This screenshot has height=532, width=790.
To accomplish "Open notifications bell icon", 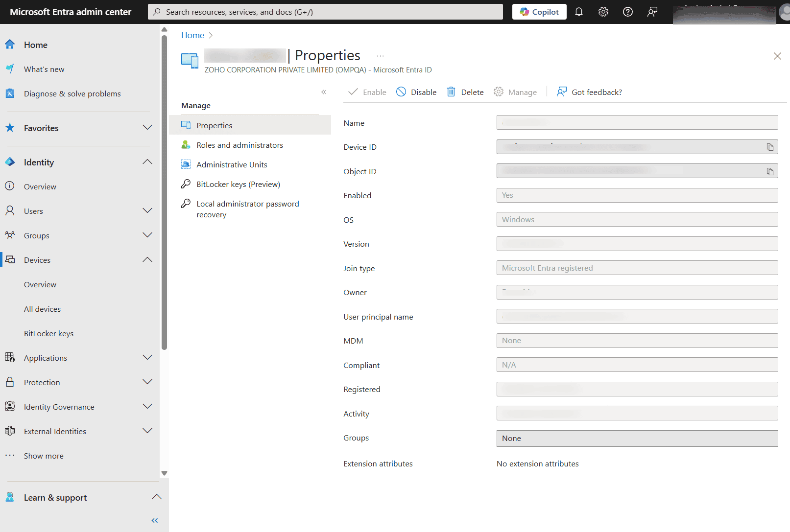I will coord(579,12).
